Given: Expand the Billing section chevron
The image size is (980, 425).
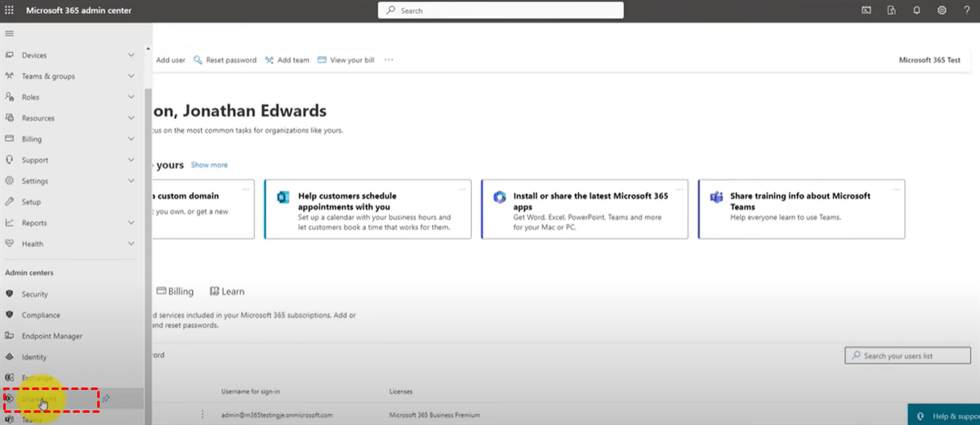Looking at the screenshot, I should [x=131, y=139].
